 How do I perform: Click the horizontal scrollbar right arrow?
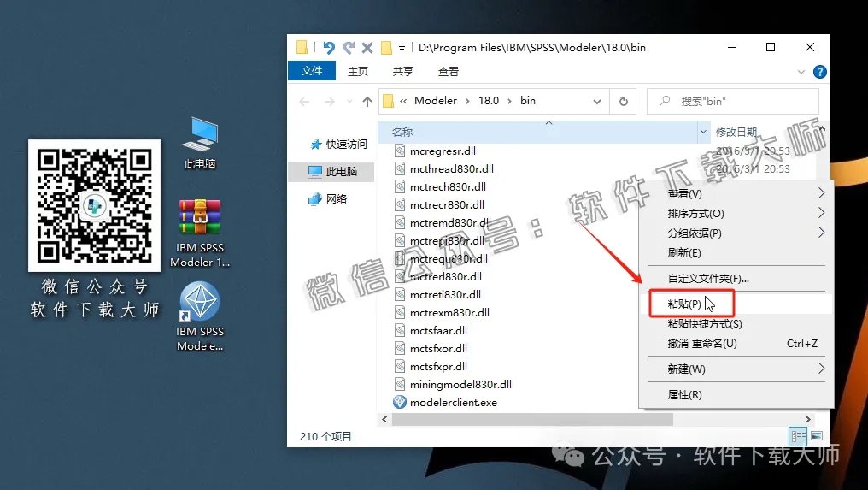(808, 420)
